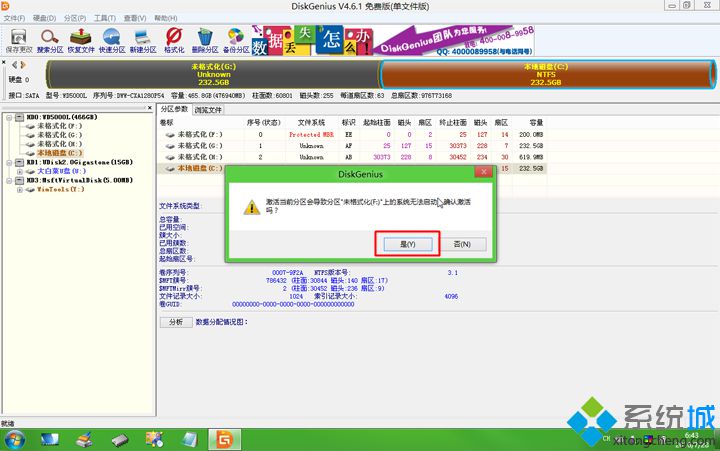Close the left disk tree panel

click(x=150, y=108)
